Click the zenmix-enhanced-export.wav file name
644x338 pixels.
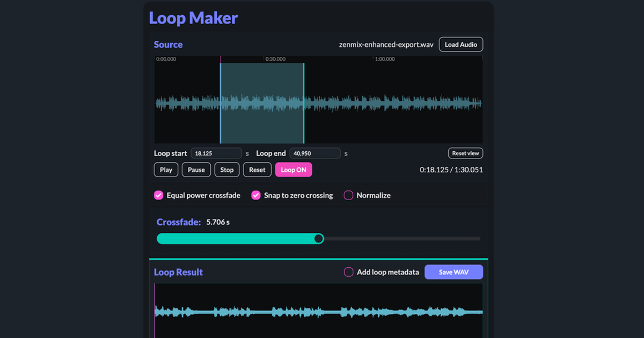click(386, 45)
